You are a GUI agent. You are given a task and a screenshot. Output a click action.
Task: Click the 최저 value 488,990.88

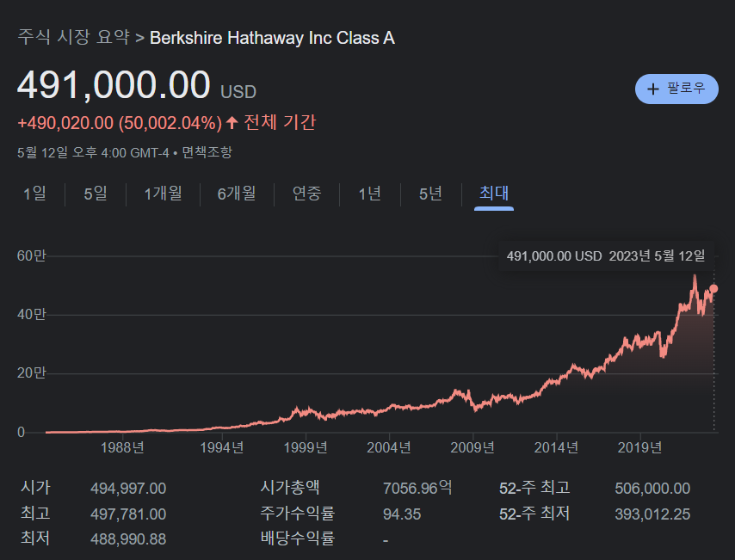click(x=128, y=538)
